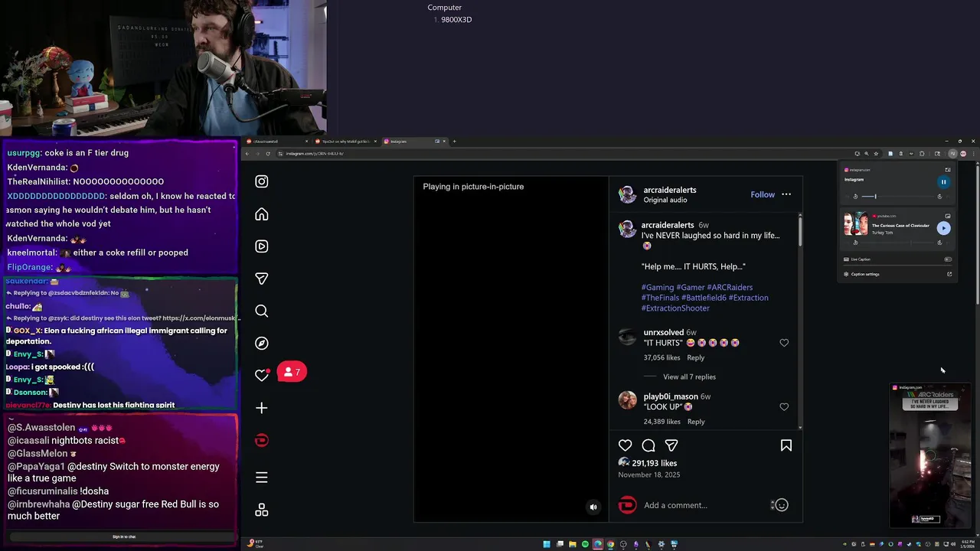Toggle picture-in-picture for Instagram media
Screen dimensions: 980x551
[x=948, y=170]
